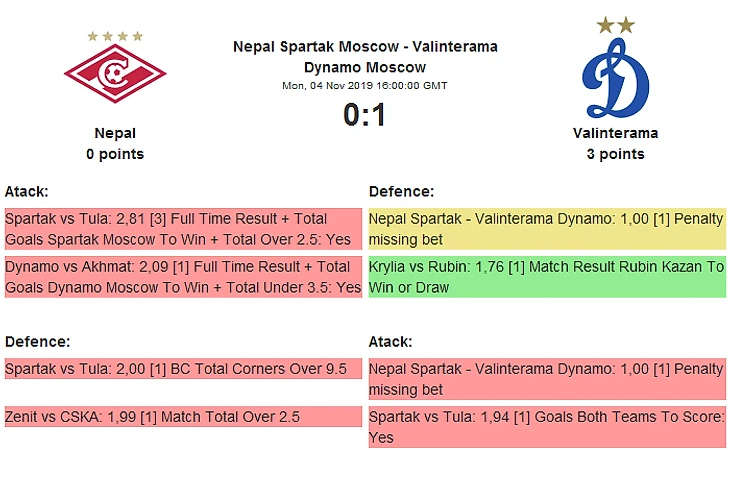Open the Zenit vs CSKA bet row
730x480 pixels.
click(x=183, y=416)
